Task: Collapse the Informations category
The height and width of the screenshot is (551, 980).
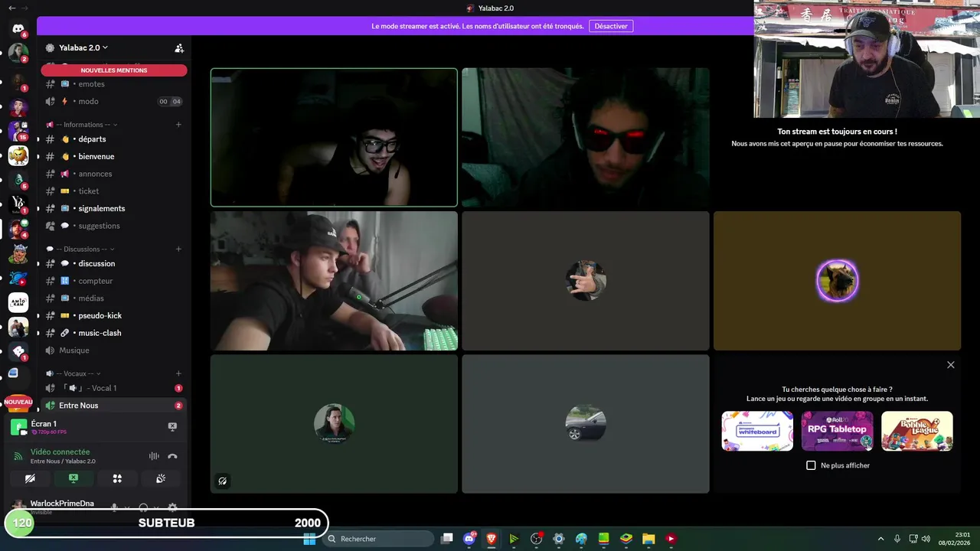Action: tap(81, 125)
